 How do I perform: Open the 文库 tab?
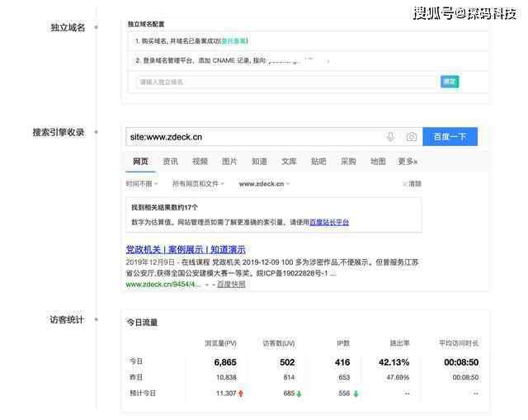[x=289, y=162]
